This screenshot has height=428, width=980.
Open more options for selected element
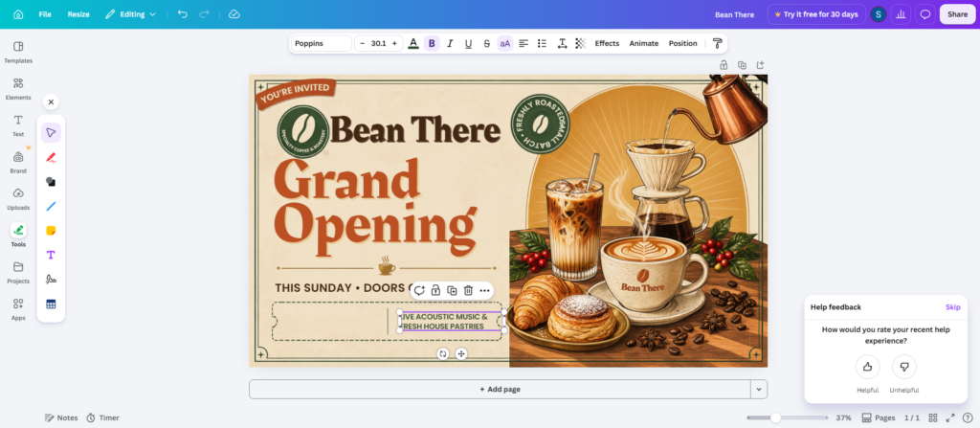point(484,290)
